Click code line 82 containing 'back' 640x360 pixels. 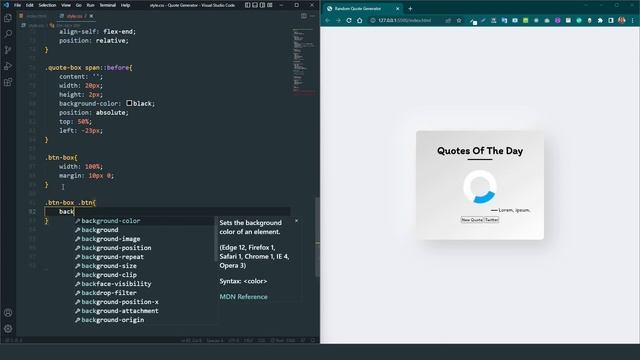point(167,211)
